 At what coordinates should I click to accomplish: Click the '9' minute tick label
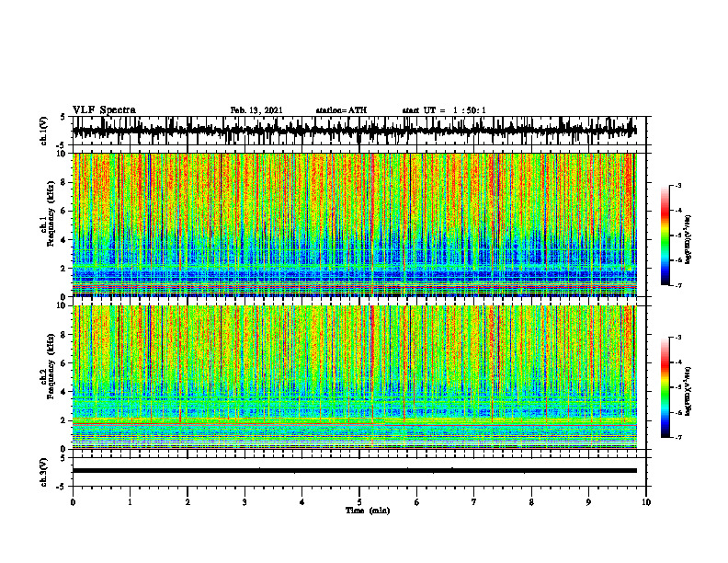(x=588, y=502)
